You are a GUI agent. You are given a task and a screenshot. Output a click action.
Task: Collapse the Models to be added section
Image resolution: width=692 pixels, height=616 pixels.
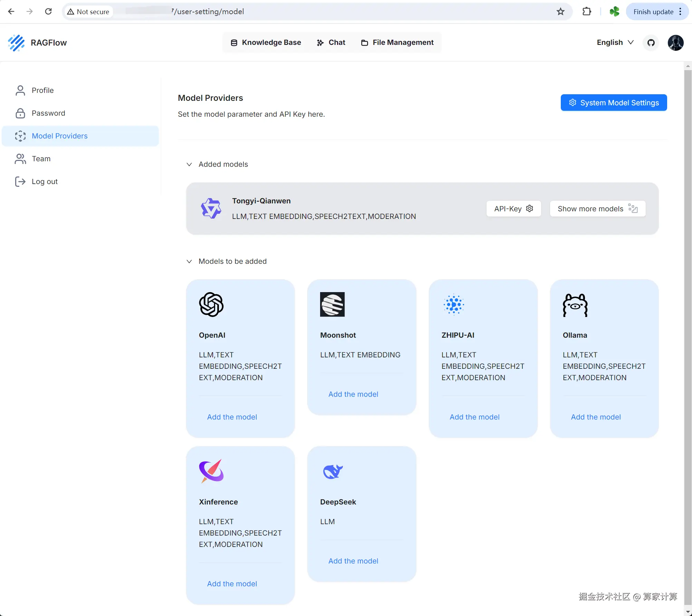coord(189,261)
